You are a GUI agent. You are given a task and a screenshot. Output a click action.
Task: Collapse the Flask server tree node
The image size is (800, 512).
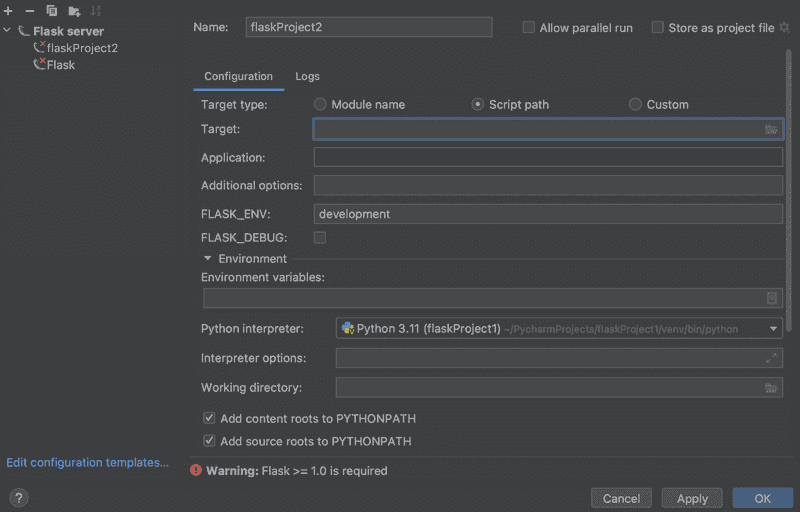(x=7, y=31)
